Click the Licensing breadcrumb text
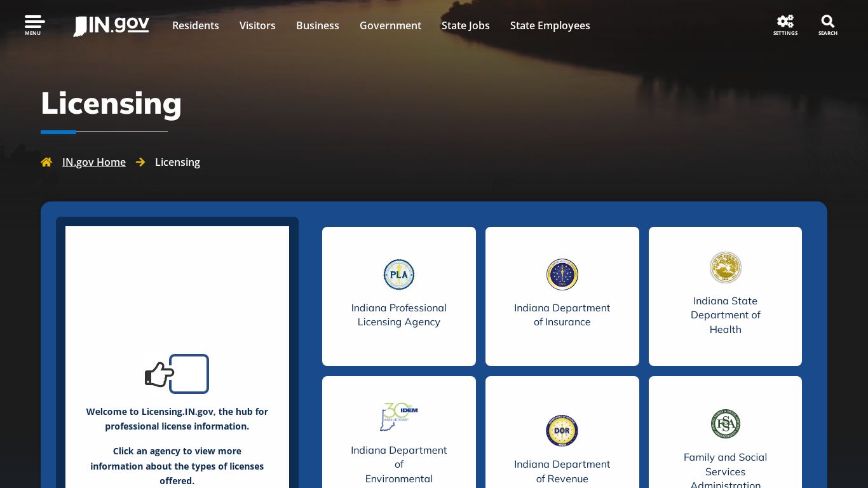Viewport: 868px width, 488px height. (x=177, y=162)
